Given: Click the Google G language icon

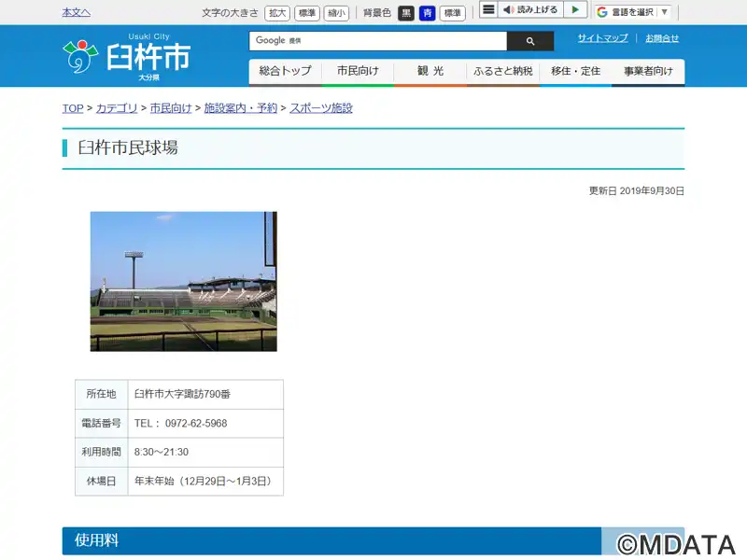Looking at the screenshot, I should click(602, 12).
